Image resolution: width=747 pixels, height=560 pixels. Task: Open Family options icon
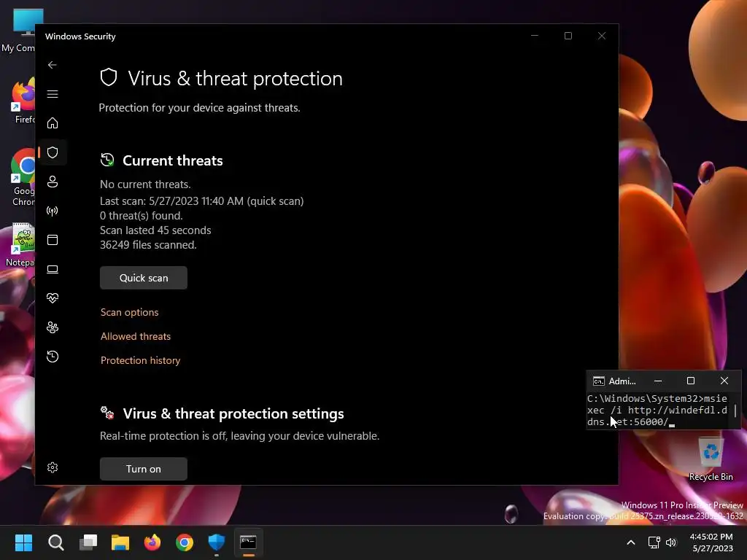(x=53, y=327)
